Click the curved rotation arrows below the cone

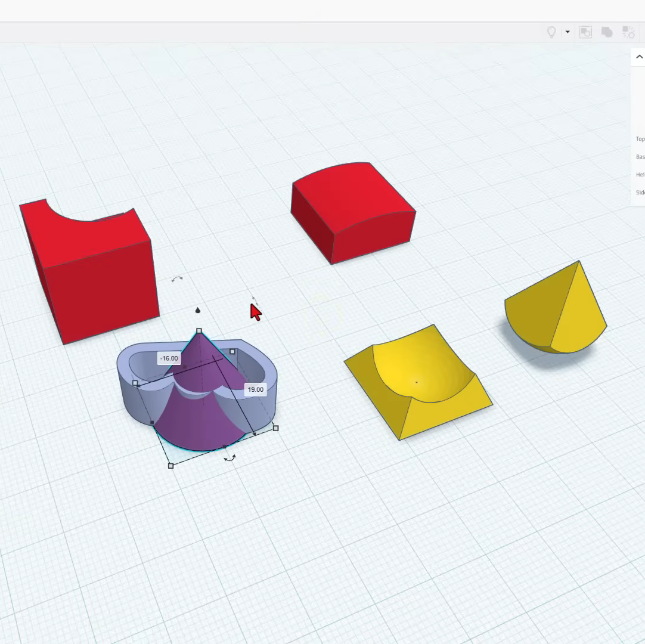click(230, 458)
